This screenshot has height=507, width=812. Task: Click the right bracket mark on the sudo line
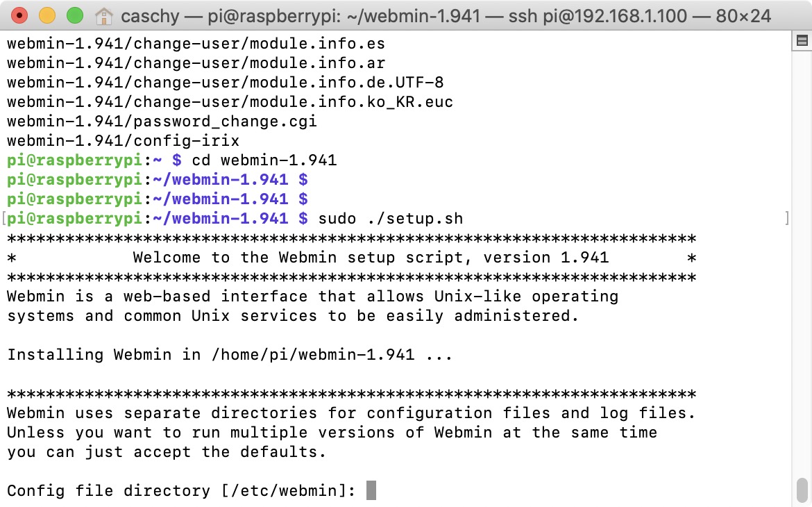[786, 219]
